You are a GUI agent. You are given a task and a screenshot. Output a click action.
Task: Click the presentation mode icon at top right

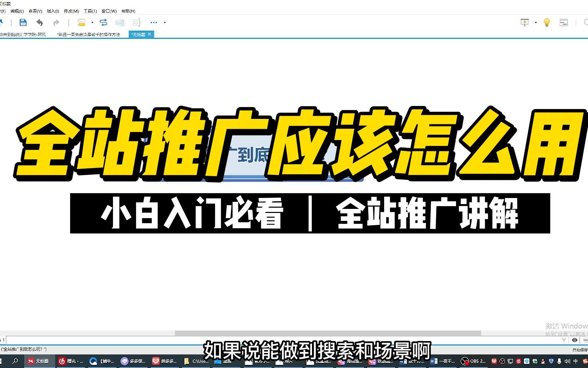click(525, 22)
